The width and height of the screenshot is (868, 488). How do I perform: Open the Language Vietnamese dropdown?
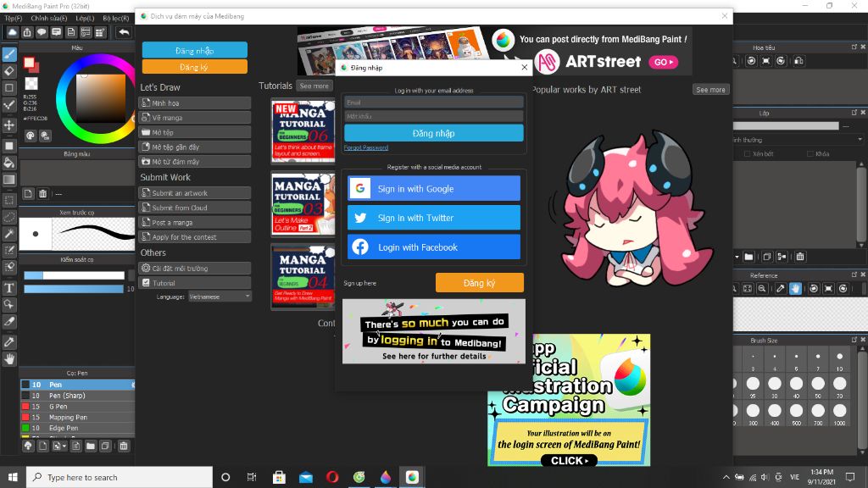pos(220,297)
